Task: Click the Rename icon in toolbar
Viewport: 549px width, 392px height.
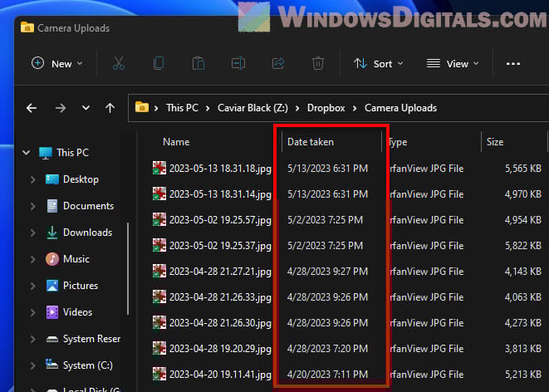Action: click(x=238, y=63)
